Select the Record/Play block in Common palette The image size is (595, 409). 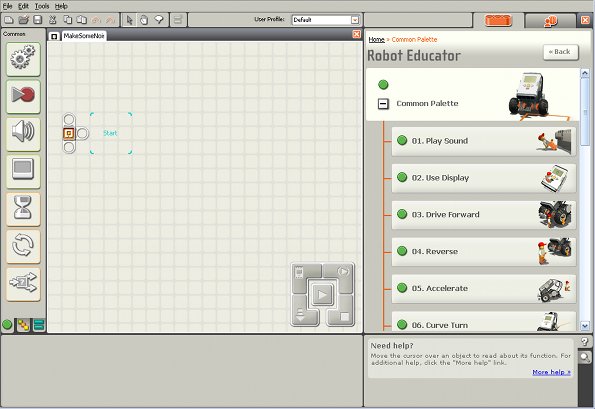click(x=23, y=96)
